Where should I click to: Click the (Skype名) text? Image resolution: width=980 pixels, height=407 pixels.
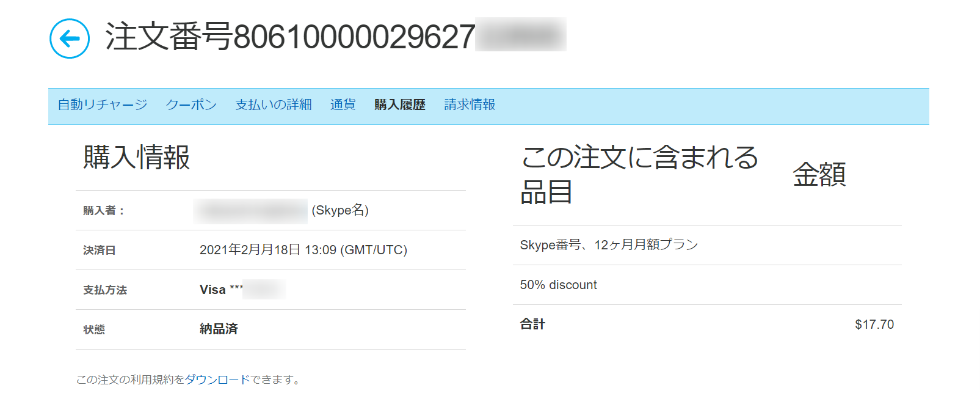point(340,210)
